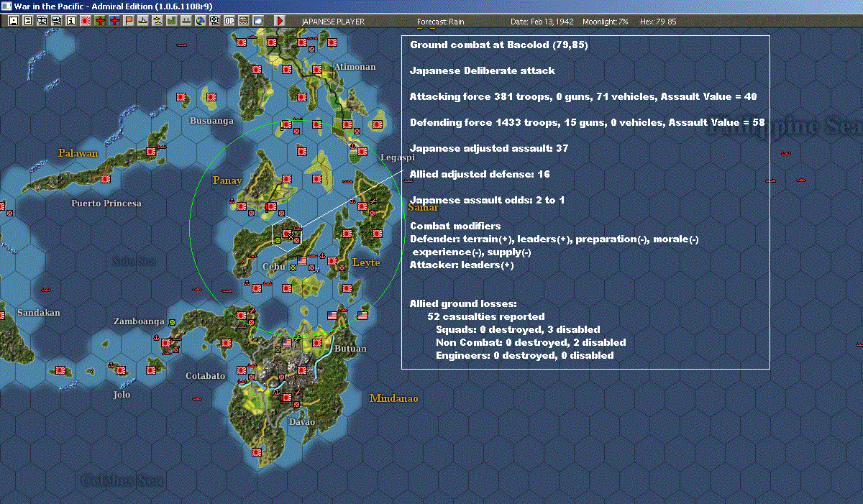Click the orange flag toolbar icon
863x504 pixels.
(x=129, y=21)
